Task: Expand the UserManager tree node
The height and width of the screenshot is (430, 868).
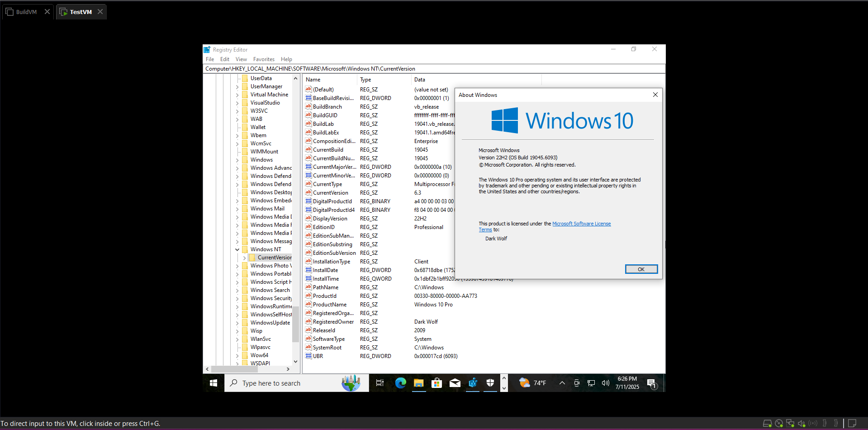Action: (237, 86)
